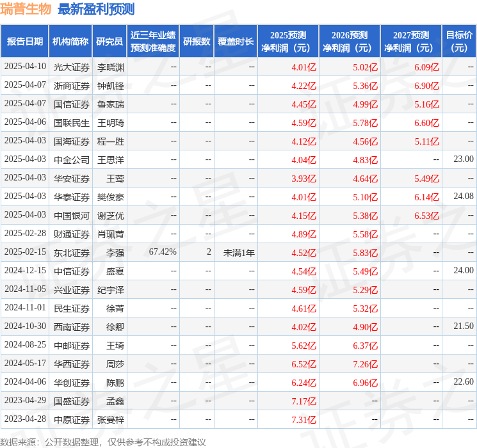The height and width of the screenshot is (448, 477).
Task: Click the 兴业证券 institution cell
Action: point(72,290)
